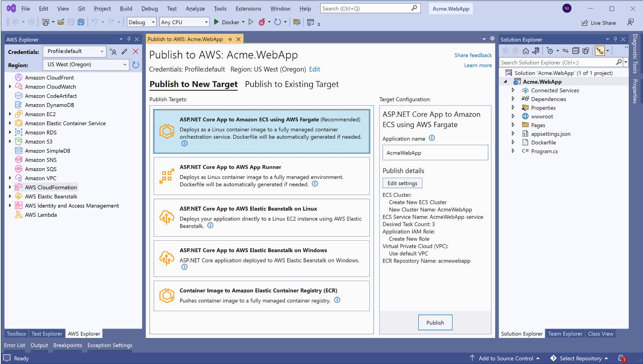The width and height of the screenshot is (643, 364).
Task: Click the Open File folder icon
Action: pos(61,22)
